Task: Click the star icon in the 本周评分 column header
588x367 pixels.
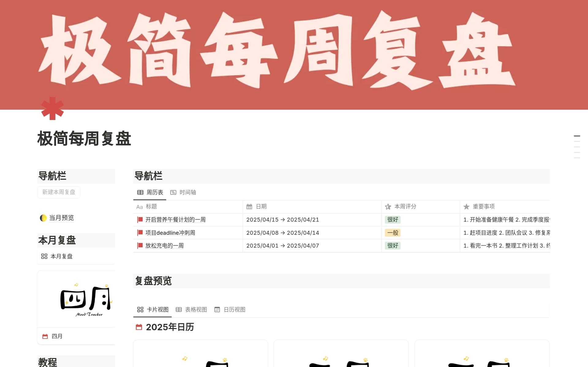Action: [388, 207]
